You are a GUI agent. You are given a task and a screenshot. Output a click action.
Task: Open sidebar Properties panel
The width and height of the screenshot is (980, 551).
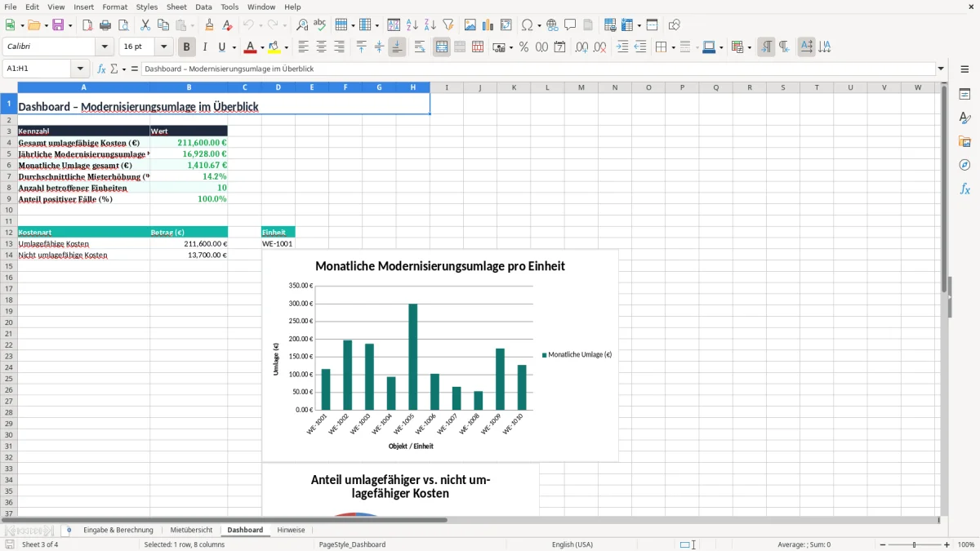[964, 94]
